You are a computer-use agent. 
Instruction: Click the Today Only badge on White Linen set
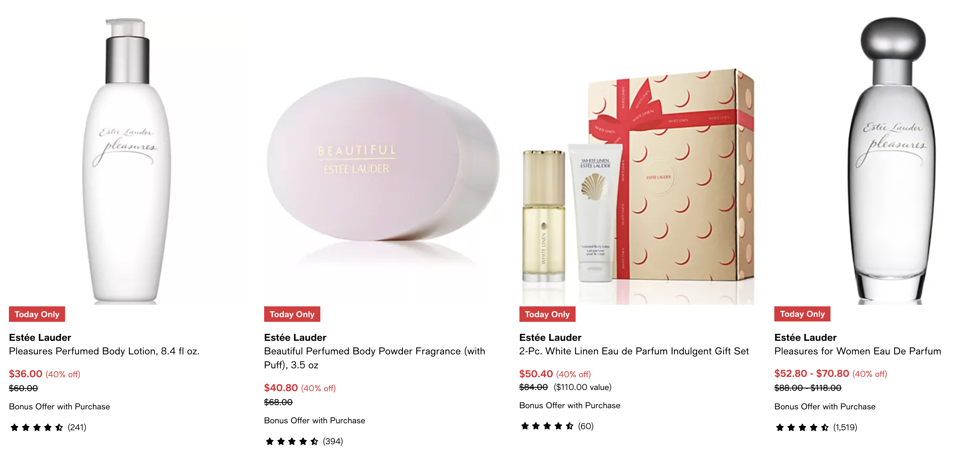pyautogui.click(x=547, y=314)
